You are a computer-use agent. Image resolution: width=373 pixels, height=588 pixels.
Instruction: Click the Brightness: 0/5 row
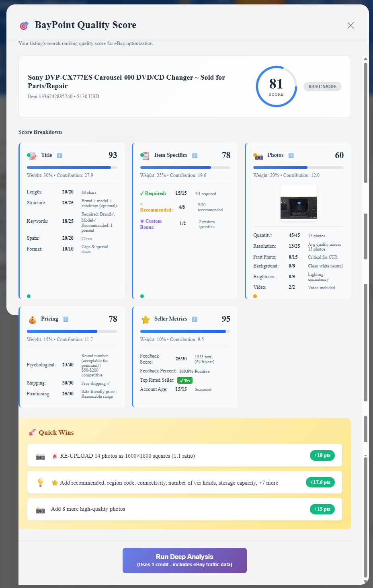pyautogui.click(x=298, y=277)
